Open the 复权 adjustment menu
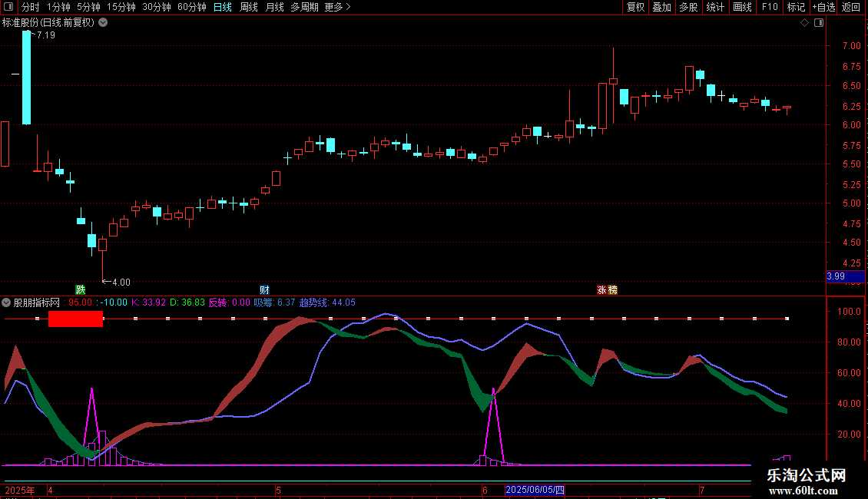 point(635,7)
